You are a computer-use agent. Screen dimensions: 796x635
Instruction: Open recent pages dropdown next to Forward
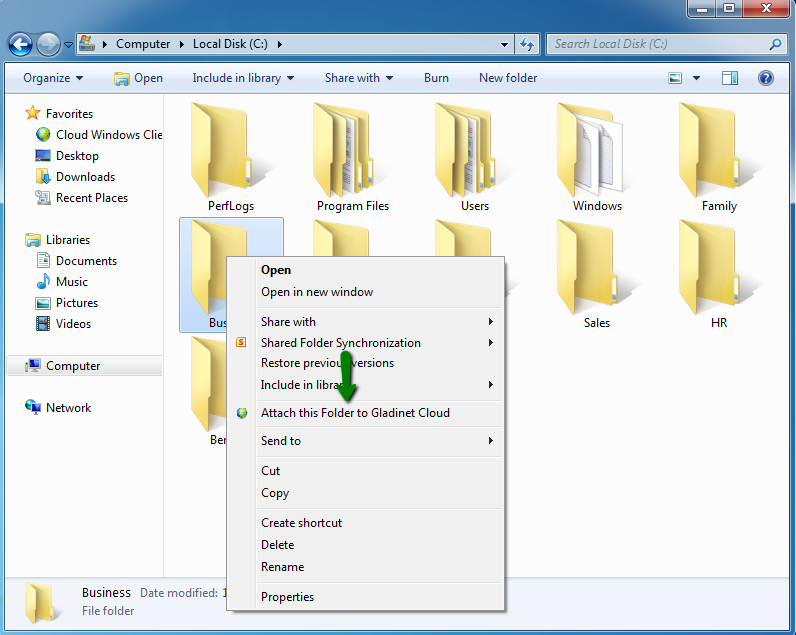[69, 45]
